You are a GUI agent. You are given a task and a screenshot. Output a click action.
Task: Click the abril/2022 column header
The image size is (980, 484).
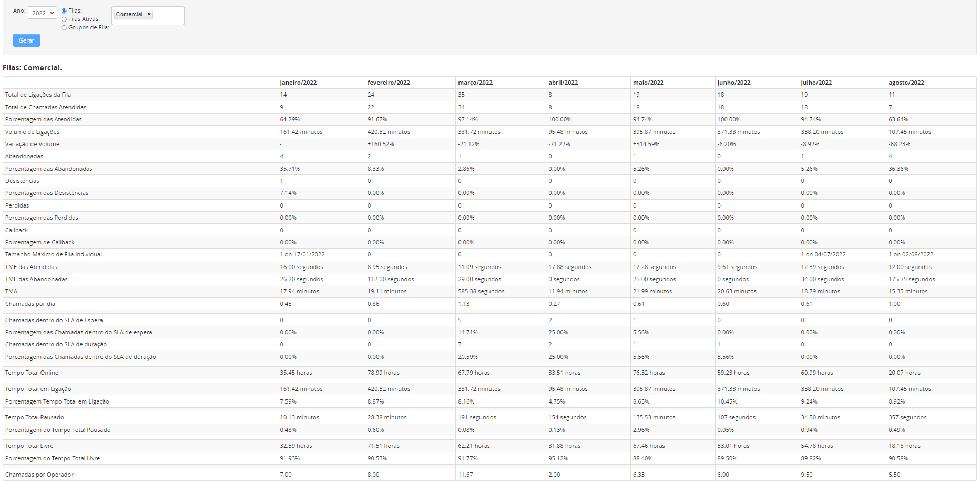click(x=563, y=83)
